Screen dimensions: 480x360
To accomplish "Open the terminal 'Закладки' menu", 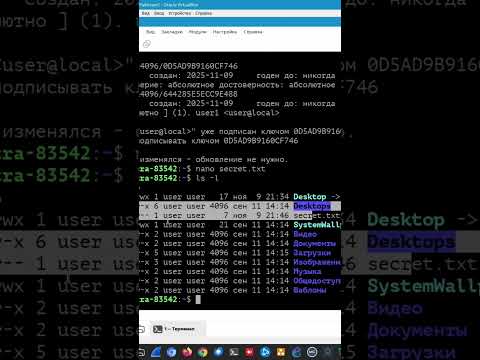I will click(172, 32).
